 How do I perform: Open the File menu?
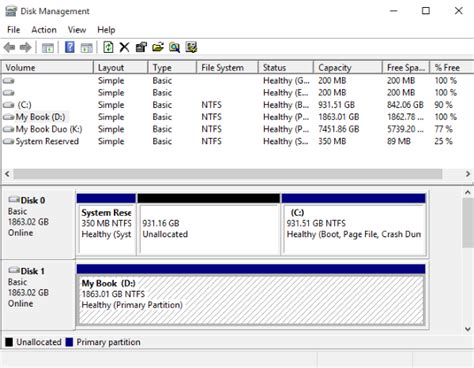14,30
